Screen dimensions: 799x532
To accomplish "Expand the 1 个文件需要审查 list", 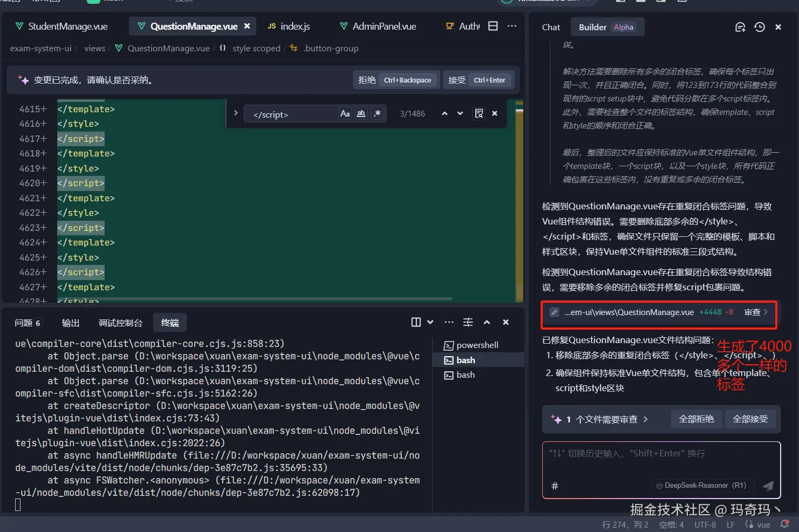I will (607, 419).
